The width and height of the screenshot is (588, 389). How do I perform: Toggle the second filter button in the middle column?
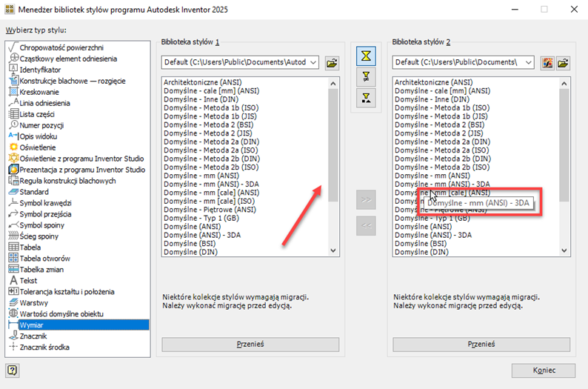pos(366,77)
